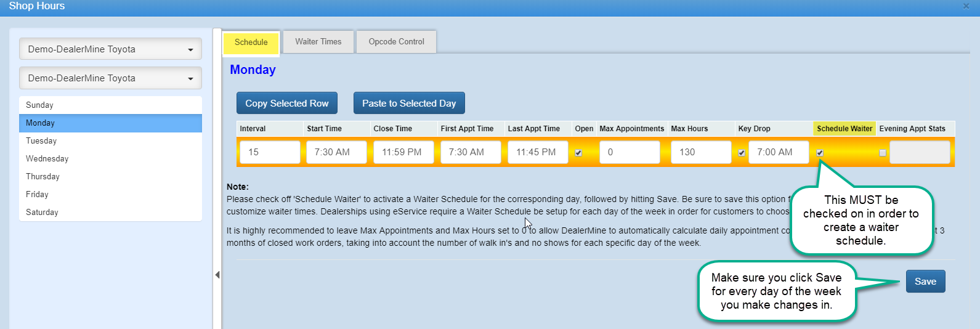The image size is (980, 329).
Task: Collapse the left panel with arrow handle
Action: [217, 275]
